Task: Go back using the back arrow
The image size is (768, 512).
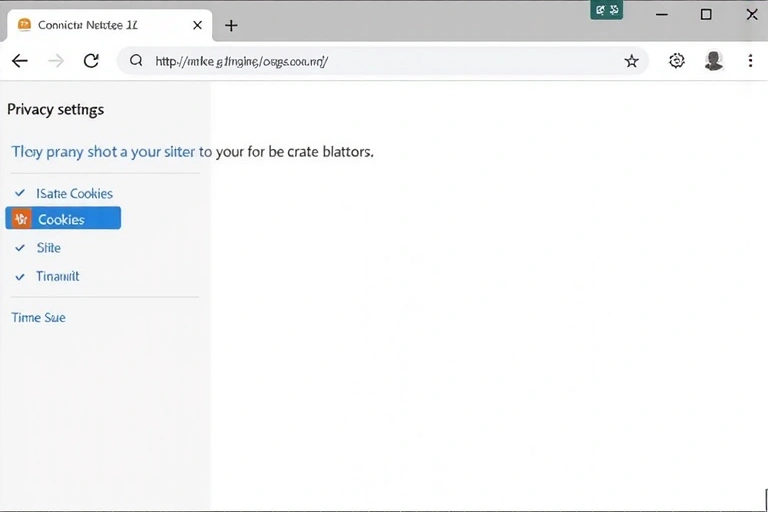Action: click(x=19, y=61)
